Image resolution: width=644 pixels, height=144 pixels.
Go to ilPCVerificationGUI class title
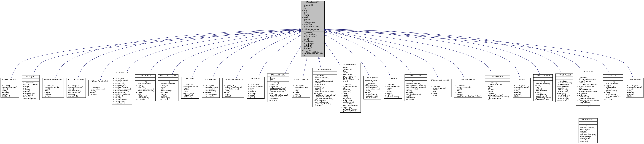[634, 79]
